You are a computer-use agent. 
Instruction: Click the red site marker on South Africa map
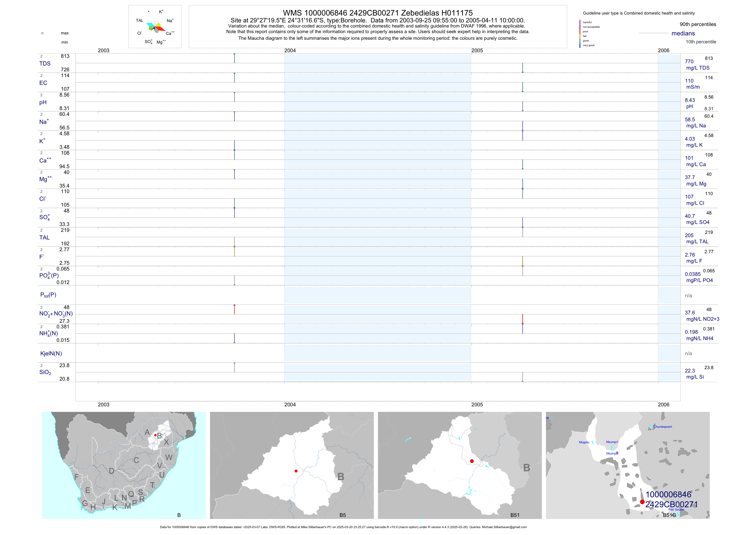click(155, 435)
